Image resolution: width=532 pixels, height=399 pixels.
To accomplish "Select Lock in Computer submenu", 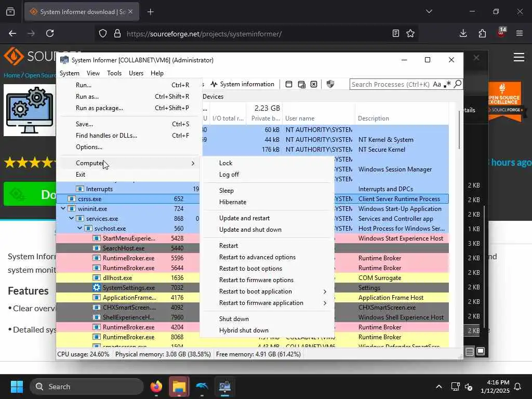I will coord(267,163).
